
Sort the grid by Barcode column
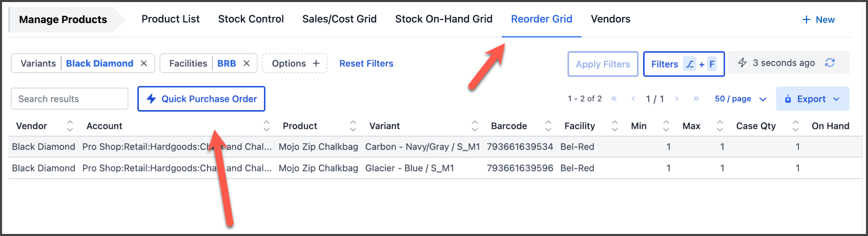point(548,126)
